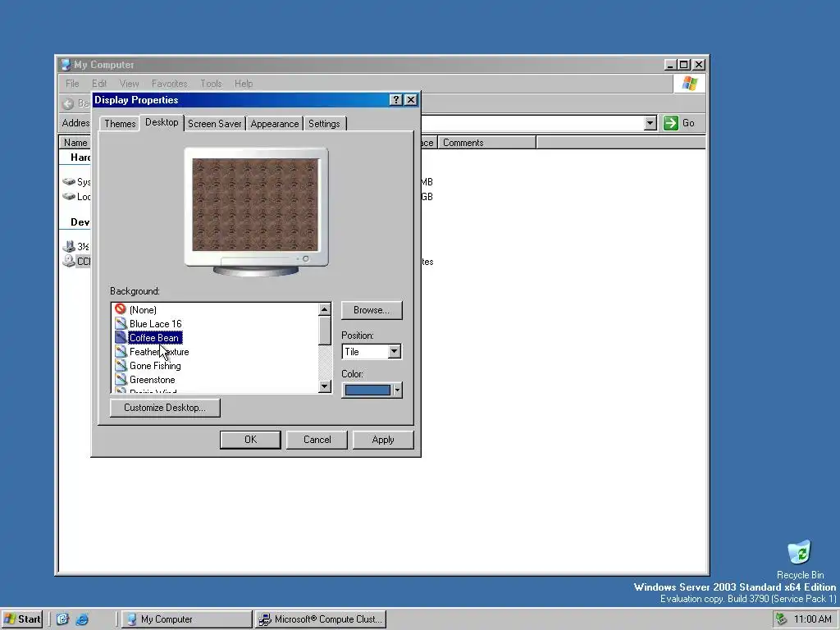Launch Internet Explorer from quick launch
This screenshot has width=840, height=630.
point(82,619)
